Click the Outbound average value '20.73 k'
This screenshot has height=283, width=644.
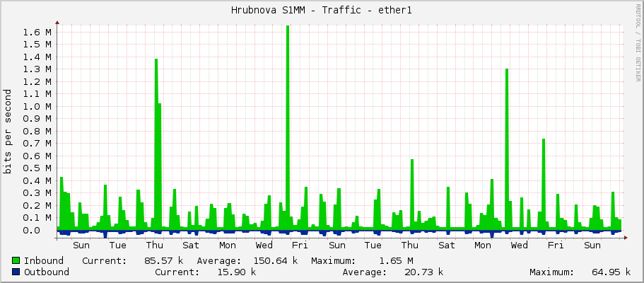424,272
